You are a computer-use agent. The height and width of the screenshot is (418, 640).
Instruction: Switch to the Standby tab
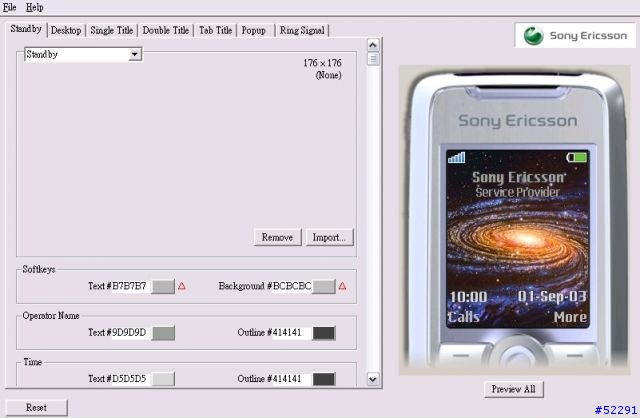point(26,29)
